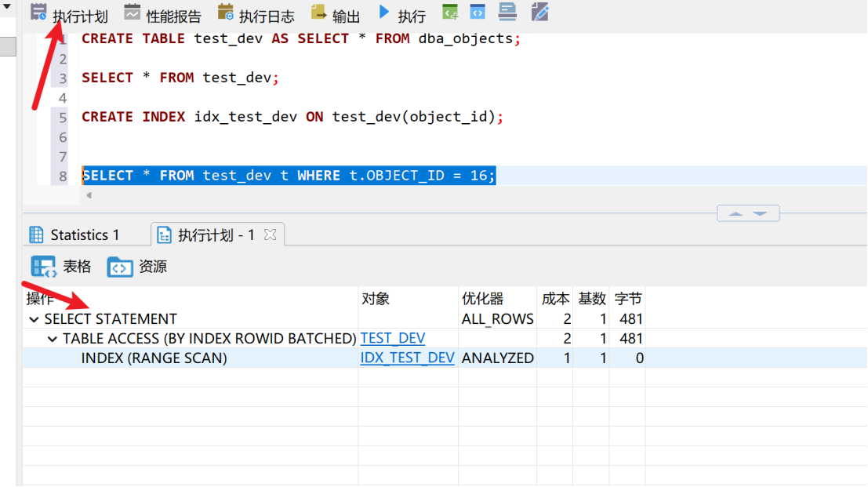This screenshot has width=868, height=487.
Task: Click the pencil edit icon in toolbar
Action: [x=539, y=13]
